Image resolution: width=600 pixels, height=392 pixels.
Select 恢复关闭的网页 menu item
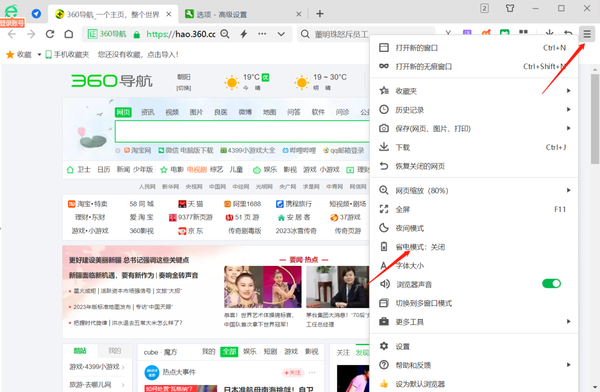pyautogui.click(x=474, y=166)
